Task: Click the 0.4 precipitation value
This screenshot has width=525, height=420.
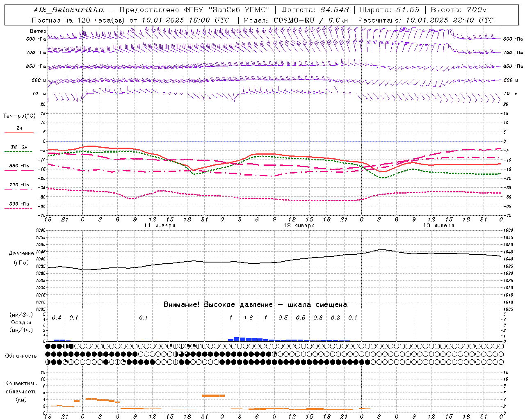Action: tap(57, 318)
